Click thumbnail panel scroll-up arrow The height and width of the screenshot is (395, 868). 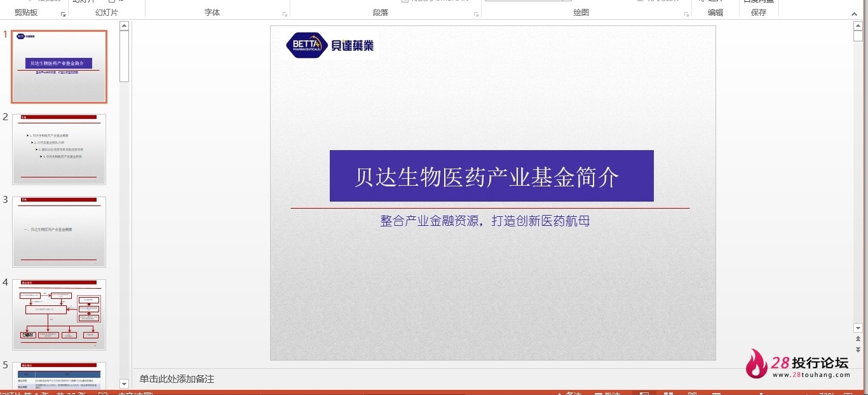(x=125, y=26)
